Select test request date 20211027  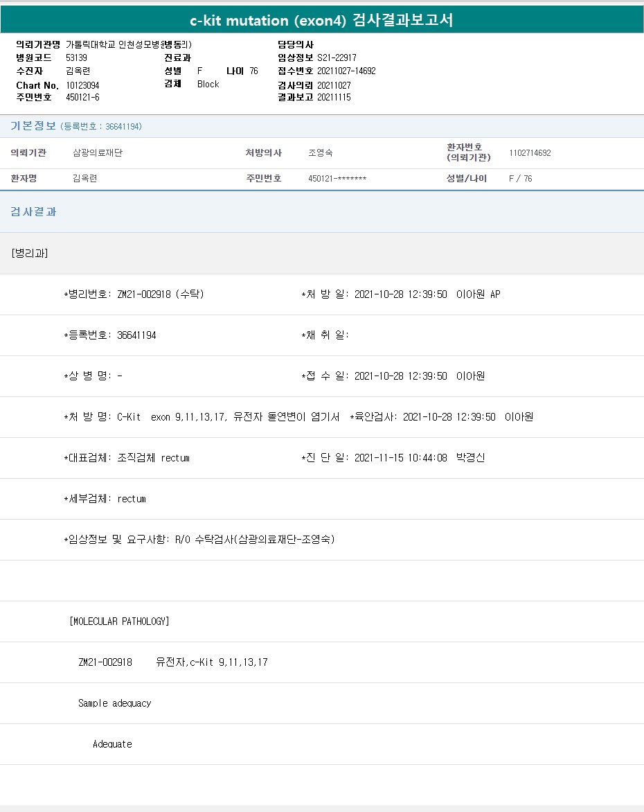334,85
